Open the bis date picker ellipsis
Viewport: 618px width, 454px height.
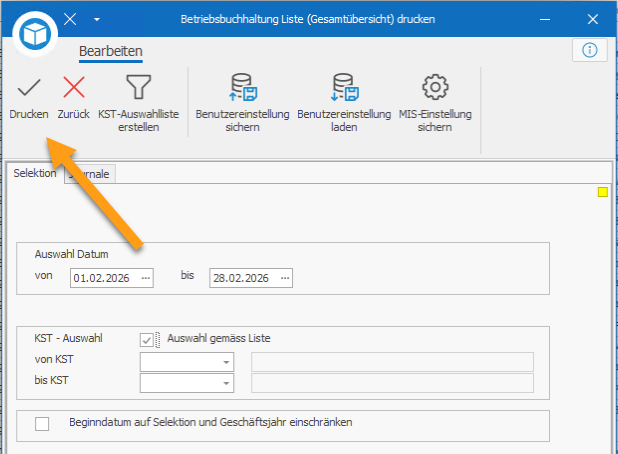[285, 278]
